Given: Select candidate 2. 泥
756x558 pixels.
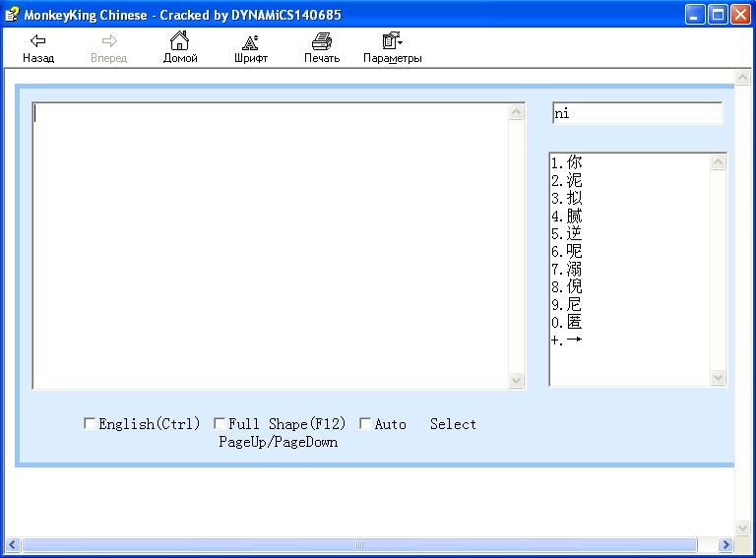Looking at the screenshot, I should click(567, 180).
